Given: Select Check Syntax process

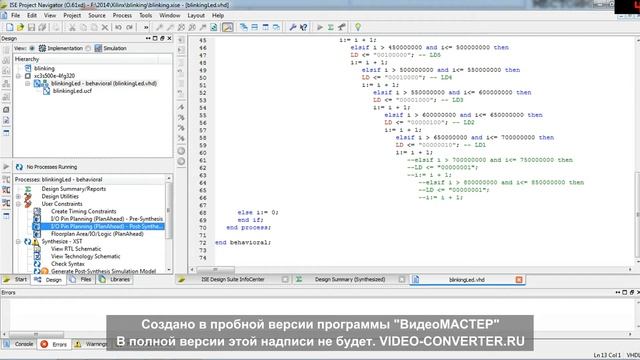Looking at the screenshot, I should click(x=67, y=264).
